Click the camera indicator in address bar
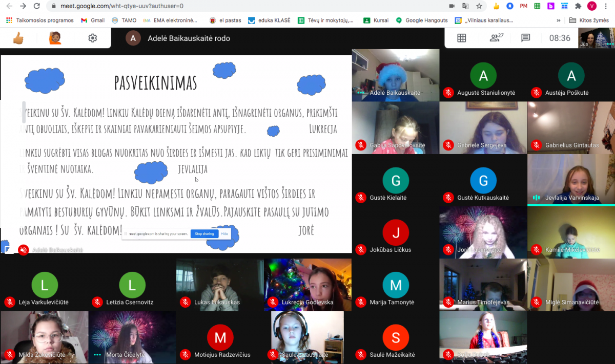The height and width of the screenshot is (364, 615). tap(452, 6)
